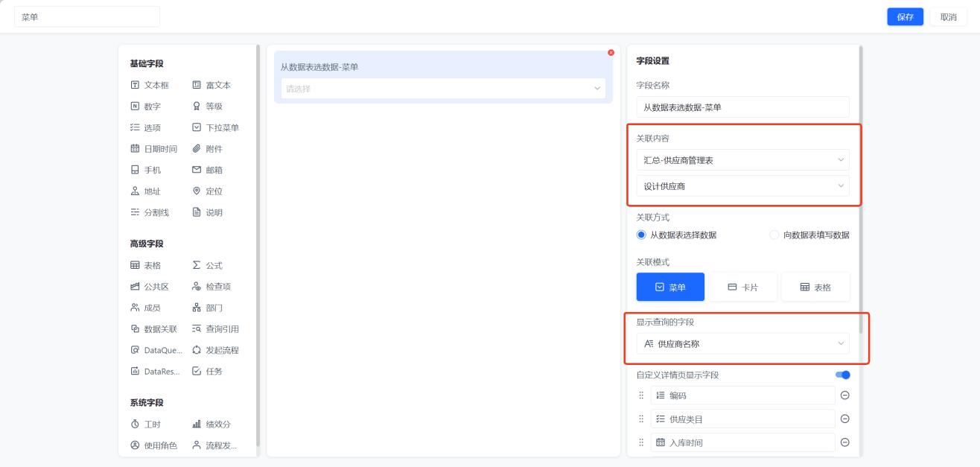The width and height of the screenshot is (980, 467).
Task: Click the 编码 detail field row
Action: coord(742,395)
